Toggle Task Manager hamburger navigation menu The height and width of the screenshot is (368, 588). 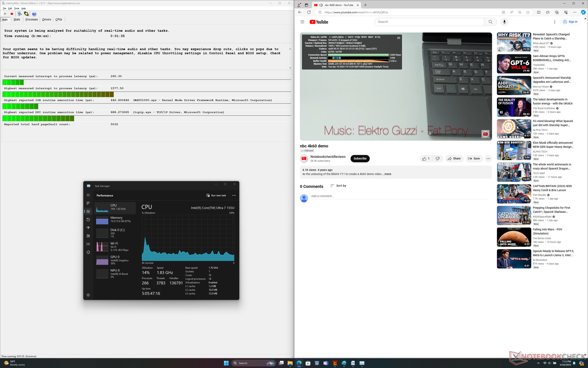coord(88,195)
